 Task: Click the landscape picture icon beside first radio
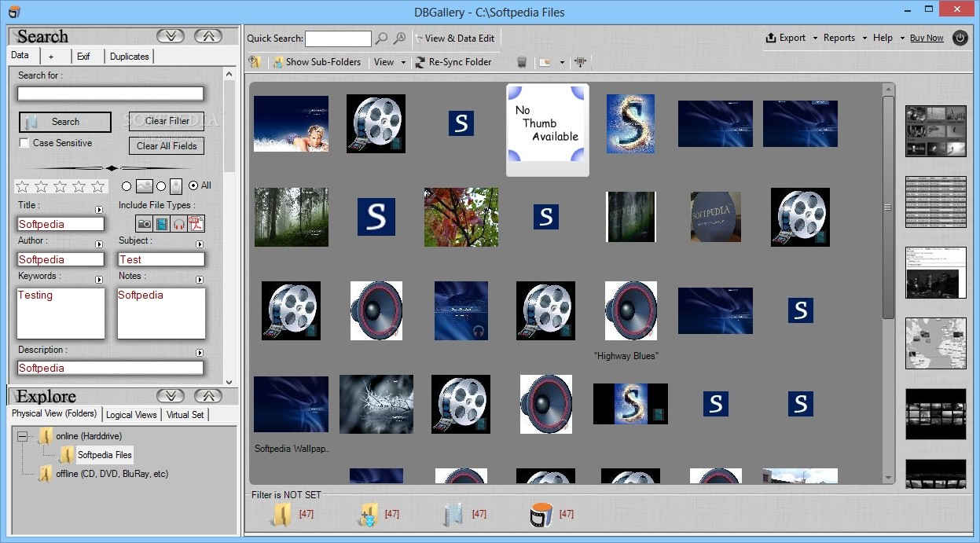pos(144,186)
